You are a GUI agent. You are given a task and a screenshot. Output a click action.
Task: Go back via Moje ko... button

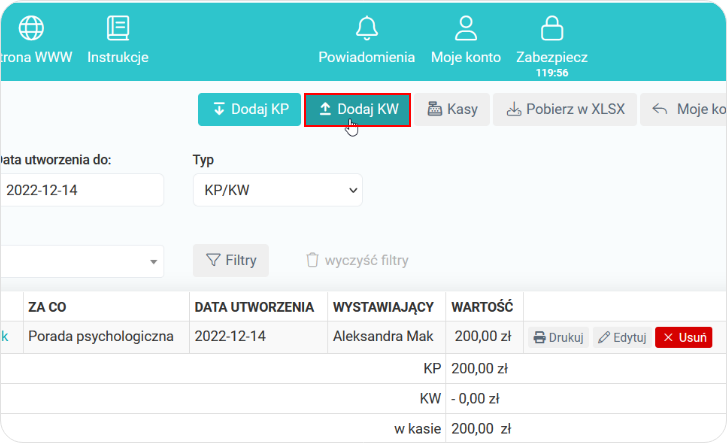tap(683, 109)
